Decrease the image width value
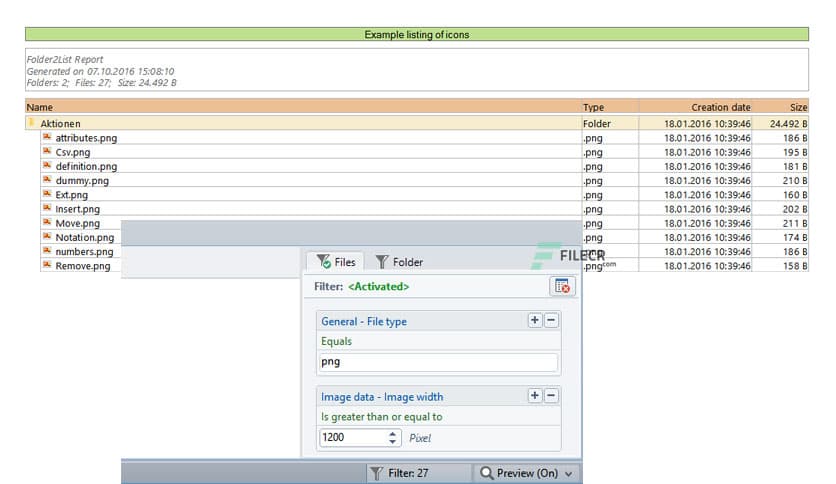The height and width of the screenshot is (484, 836). click(392, 441)
